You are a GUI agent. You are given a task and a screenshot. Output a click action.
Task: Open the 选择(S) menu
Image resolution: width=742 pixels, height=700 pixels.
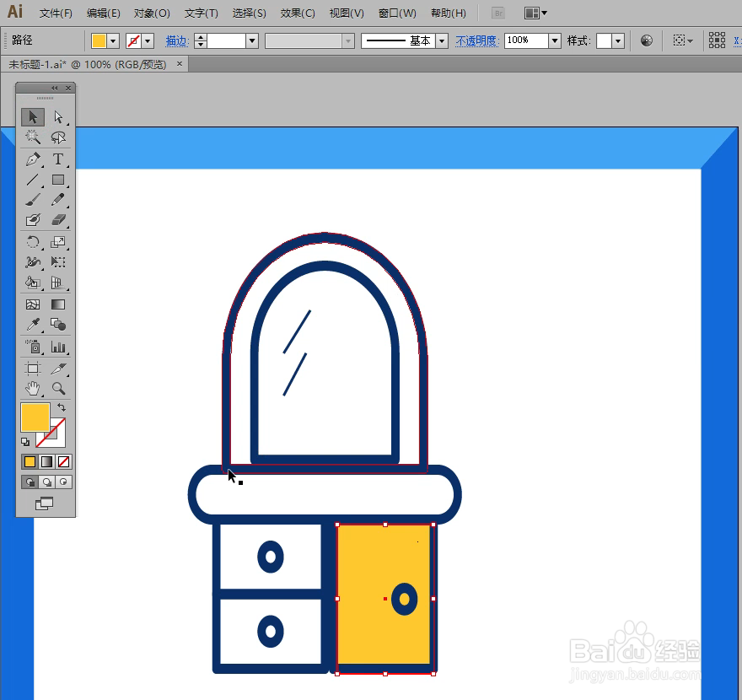click(250, 13)
